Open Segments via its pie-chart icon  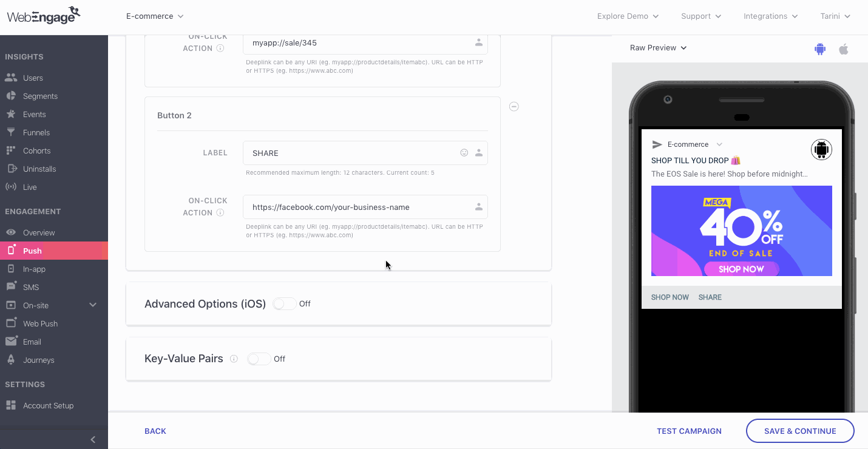(x=10, y=96)
